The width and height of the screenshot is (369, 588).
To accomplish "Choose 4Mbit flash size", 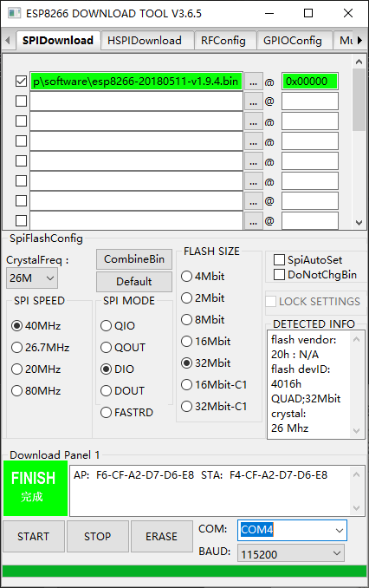I will point(203,277).
